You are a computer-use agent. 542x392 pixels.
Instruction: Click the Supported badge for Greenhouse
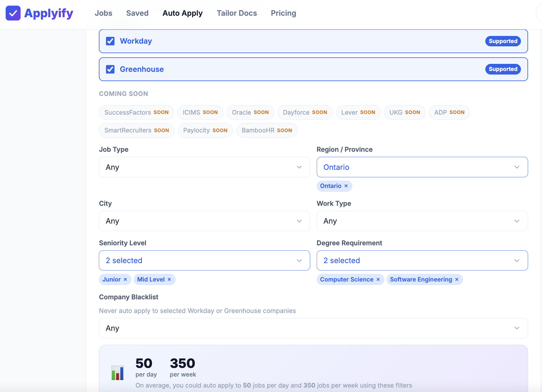(x=503, y=69)
